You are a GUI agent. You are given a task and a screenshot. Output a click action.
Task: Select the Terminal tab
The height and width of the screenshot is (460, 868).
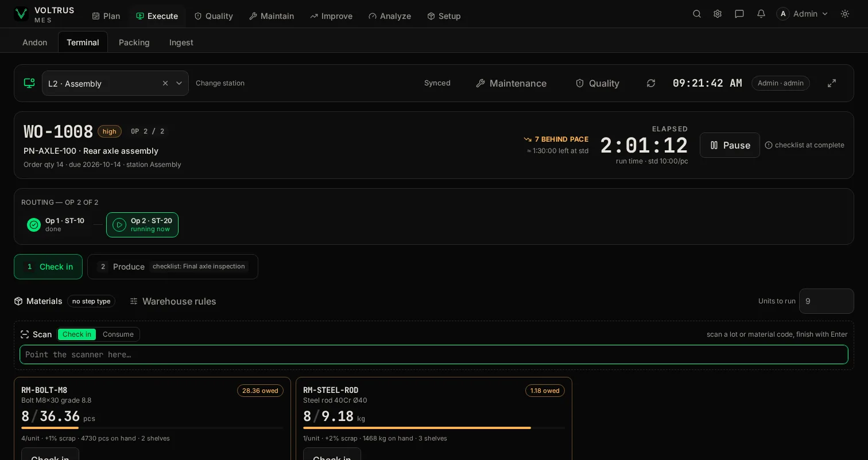[x=83, y=42]
